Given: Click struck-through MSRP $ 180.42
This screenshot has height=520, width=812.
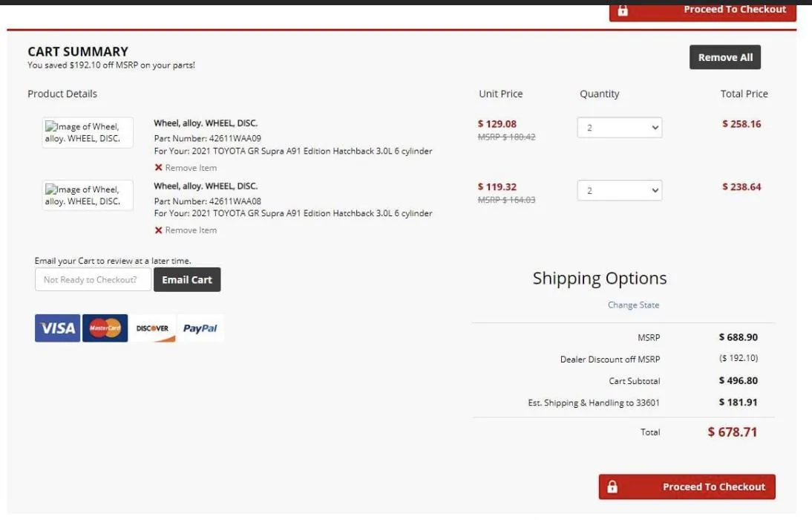Looking at the screenshot, I should tap(506, 137).
